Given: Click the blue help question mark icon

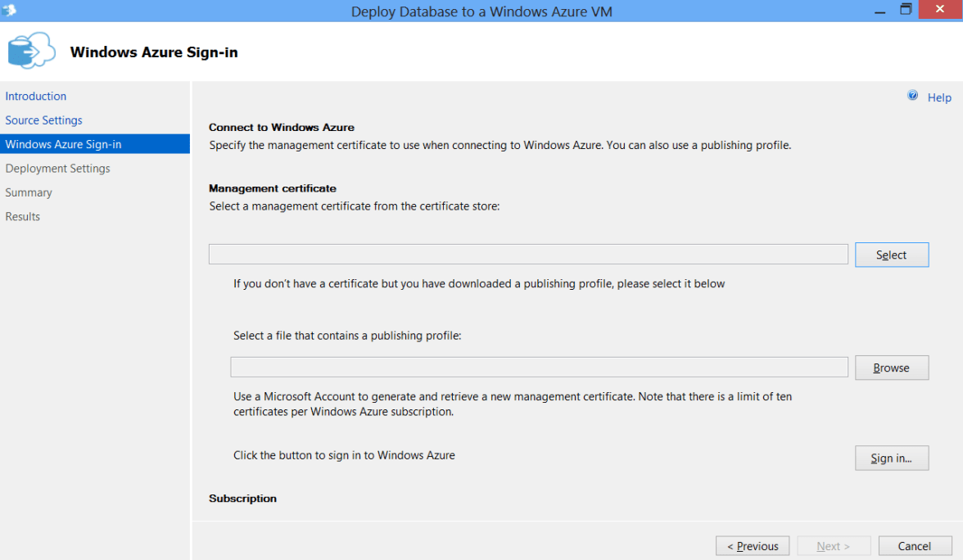Looking at the screenshot, I should (913, 97).
